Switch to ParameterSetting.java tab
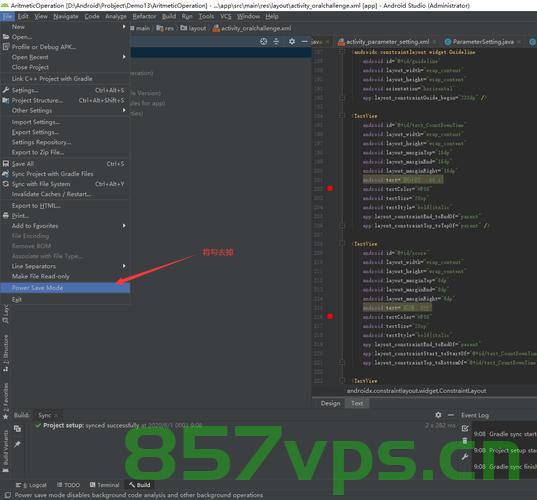The image size is (537, 500). (483, 42)
